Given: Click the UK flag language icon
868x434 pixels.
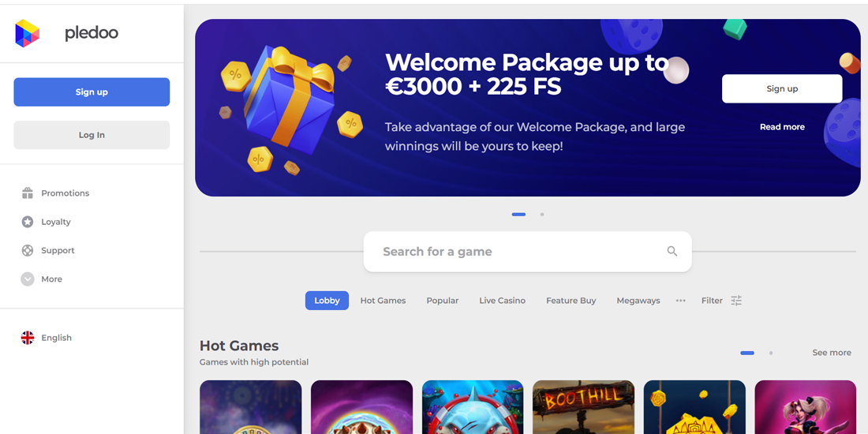Looking at the screenshot, I should (x=27, y=338).
